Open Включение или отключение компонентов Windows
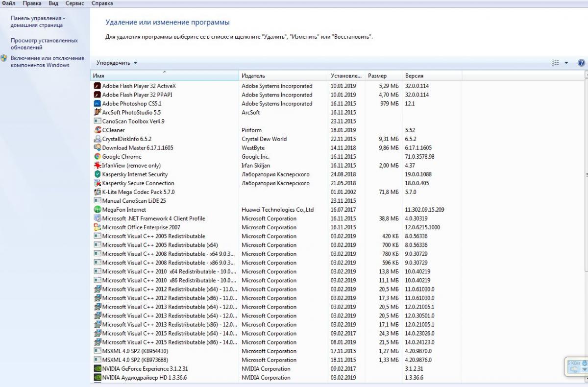The width and height of the screenshot is (588, 387). point(47,62)
